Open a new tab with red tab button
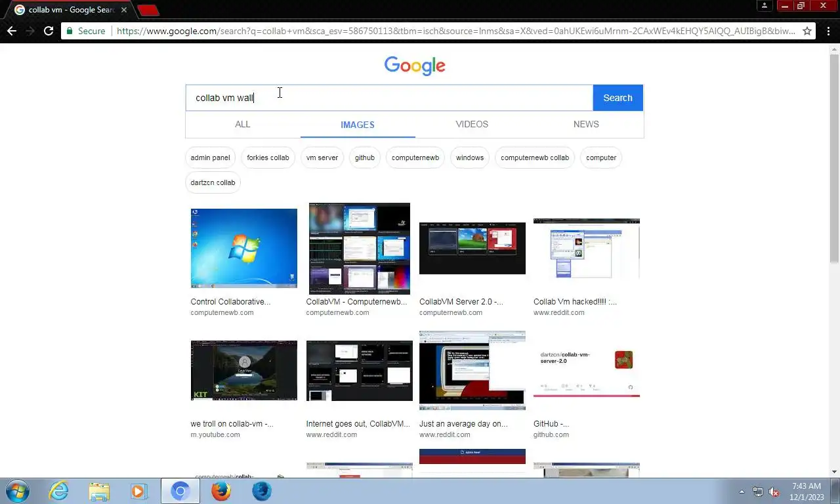This screenshot has height=504, width=840. pos(149,10)
